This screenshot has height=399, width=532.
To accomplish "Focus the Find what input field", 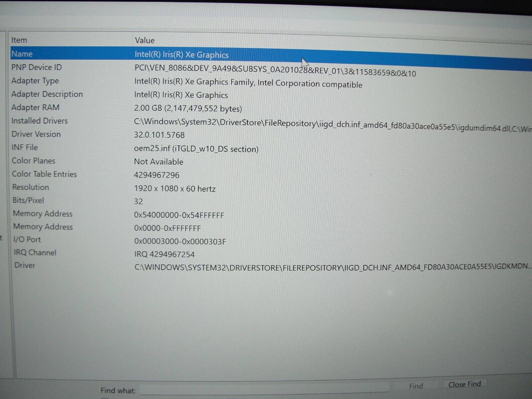I will tap(264, 388).
